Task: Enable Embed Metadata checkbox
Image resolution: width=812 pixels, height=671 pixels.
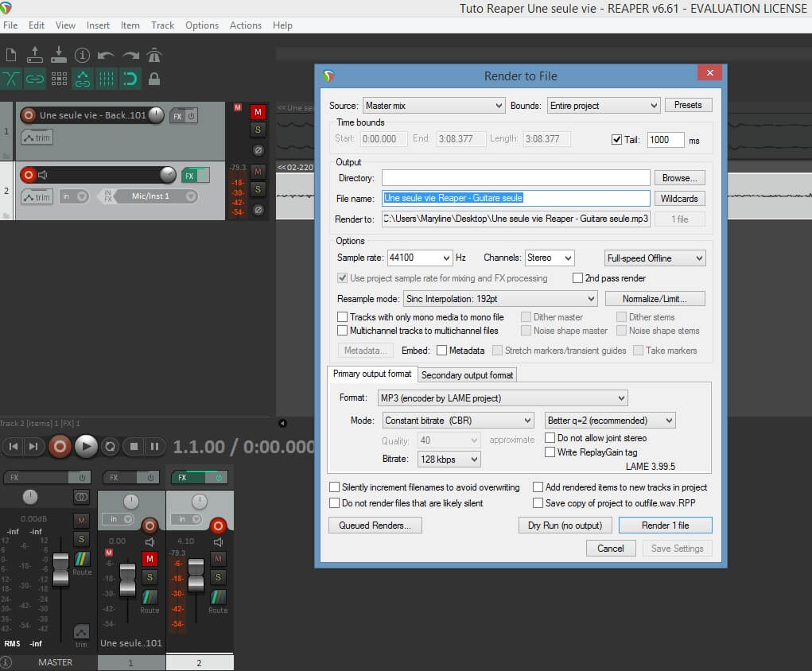Action: point(441,351)
